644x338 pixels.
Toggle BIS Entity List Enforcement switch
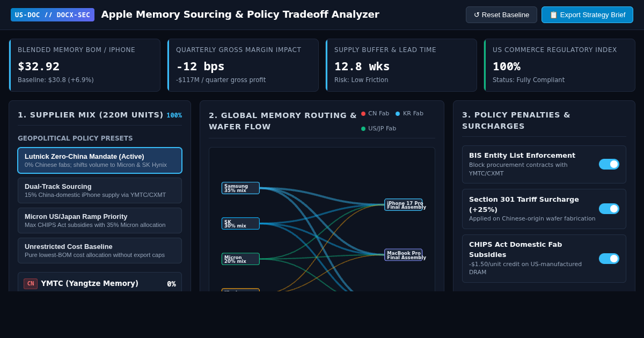point(609,164)
